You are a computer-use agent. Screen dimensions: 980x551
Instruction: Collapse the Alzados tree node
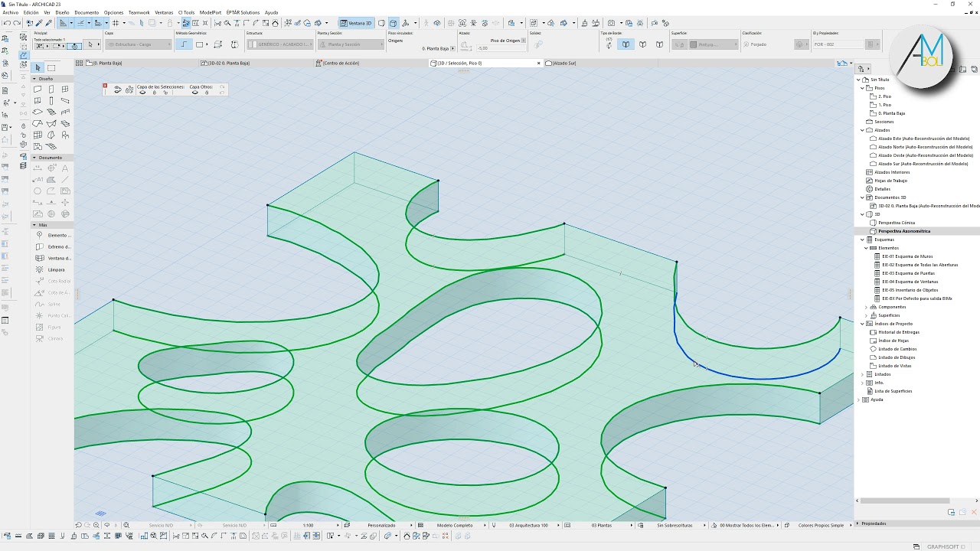click(x=863, y=130)
